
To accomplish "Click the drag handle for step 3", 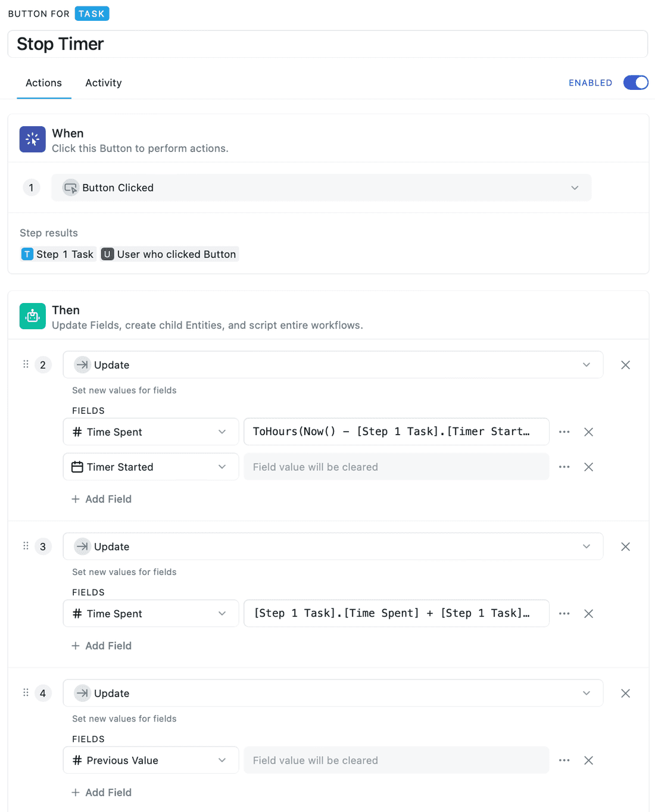I will click(26, 546).
